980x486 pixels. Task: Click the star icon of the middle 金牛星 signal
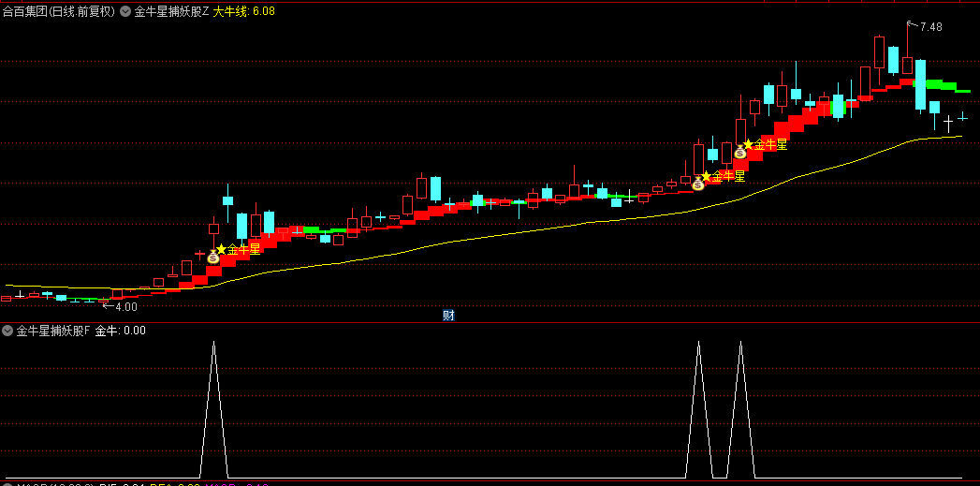click(707, 176)
